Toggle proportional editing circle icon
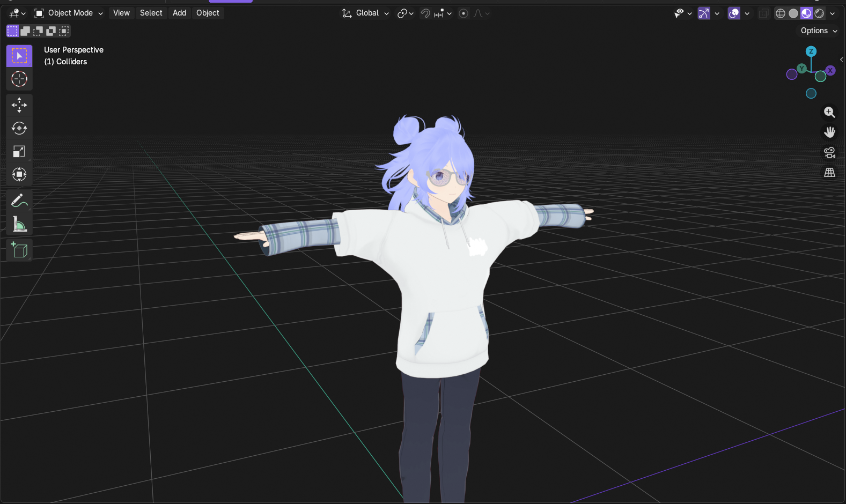 [464, 13]
